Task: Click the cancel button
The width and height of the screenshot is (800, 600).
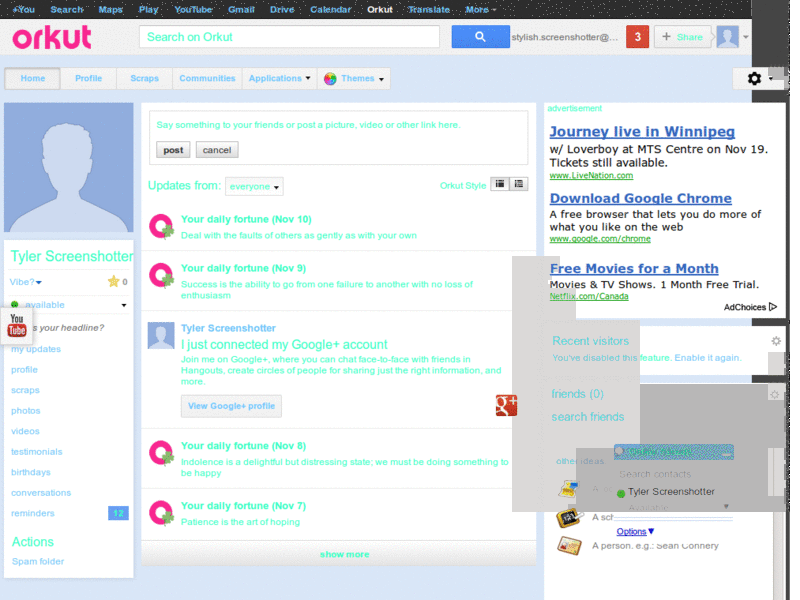Action: pos(217,150)
